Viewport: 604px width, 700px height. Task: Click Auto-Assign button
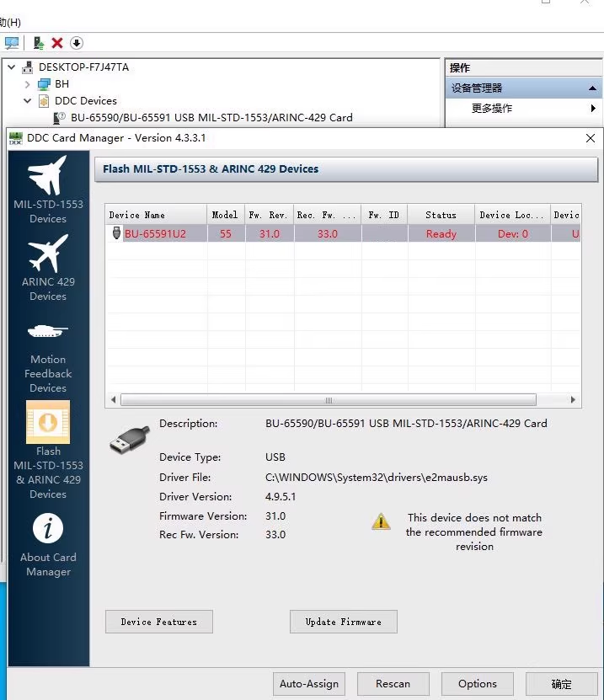(309, 684)
